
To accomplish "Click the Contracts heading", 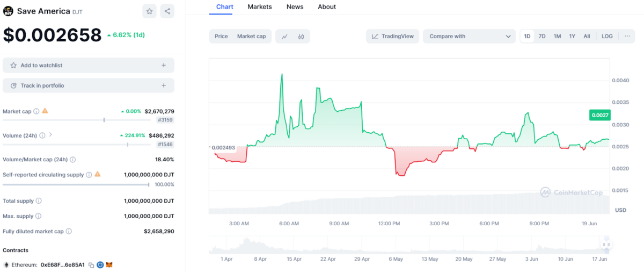I will 16,250.
